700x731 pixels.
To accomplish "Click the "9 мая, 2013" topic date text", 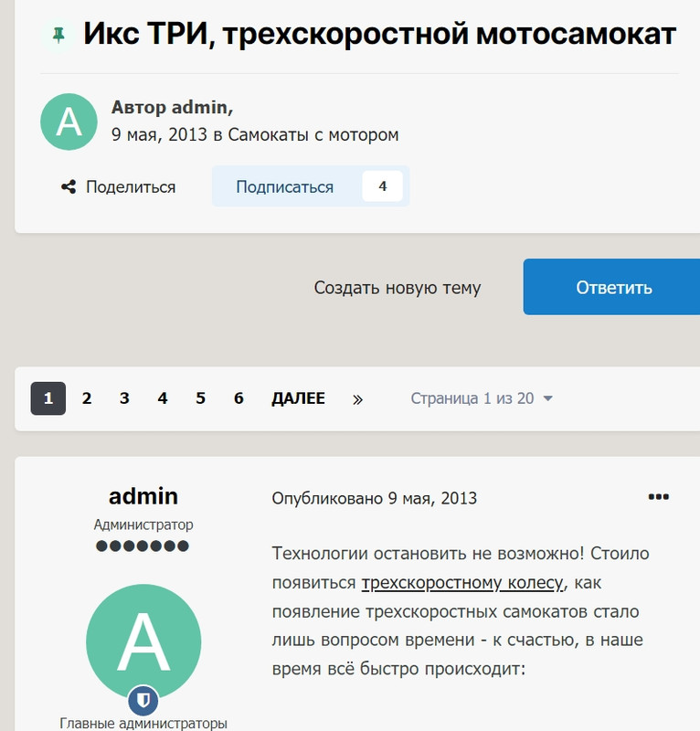I will coord(159,135).
